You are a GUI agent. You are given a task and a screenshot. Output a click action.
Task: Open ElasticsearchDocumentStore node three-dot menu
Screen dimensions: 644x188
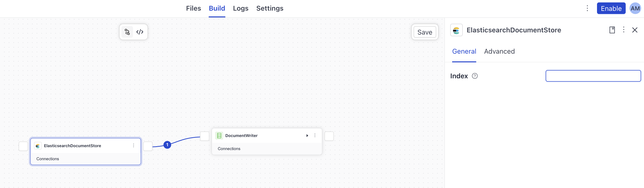[x=134, y=146]
